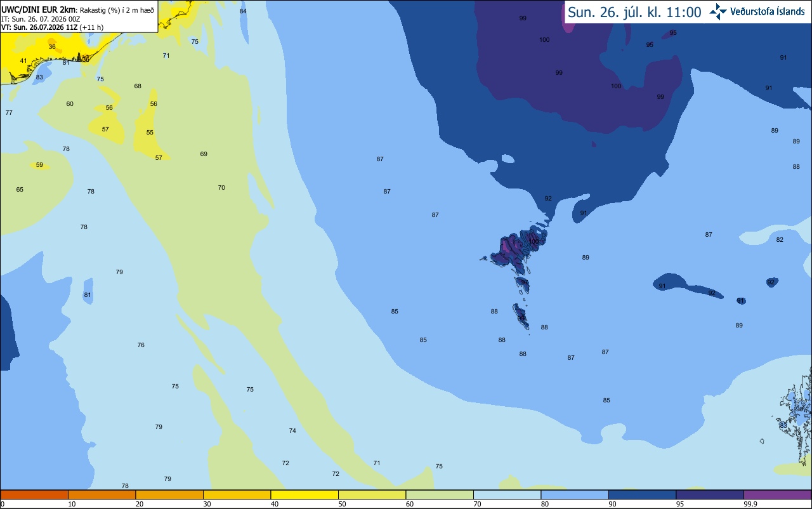812x509 pixels.
Task: Click the 84 humidity value at top
Action: coord(243,11)
